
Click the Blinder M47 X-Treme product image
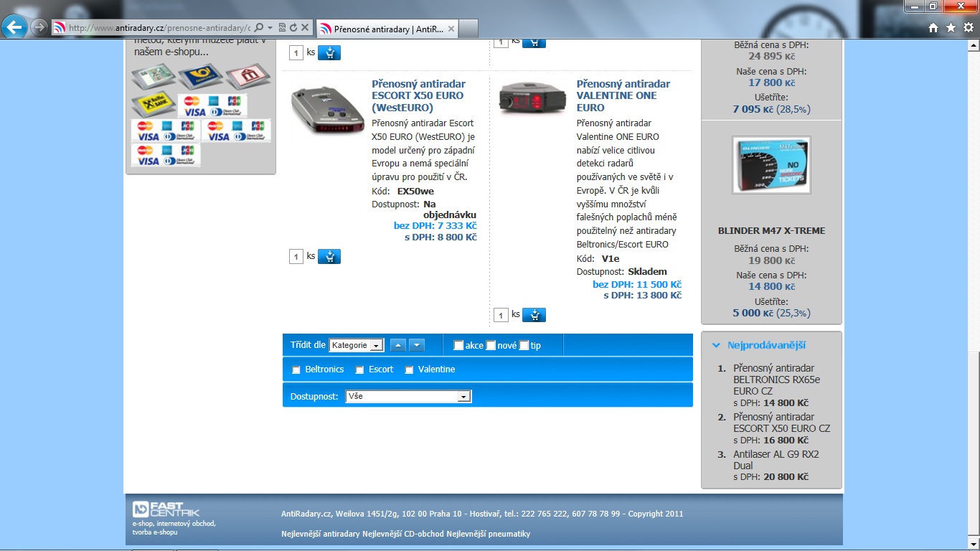(x=771, y=165)
